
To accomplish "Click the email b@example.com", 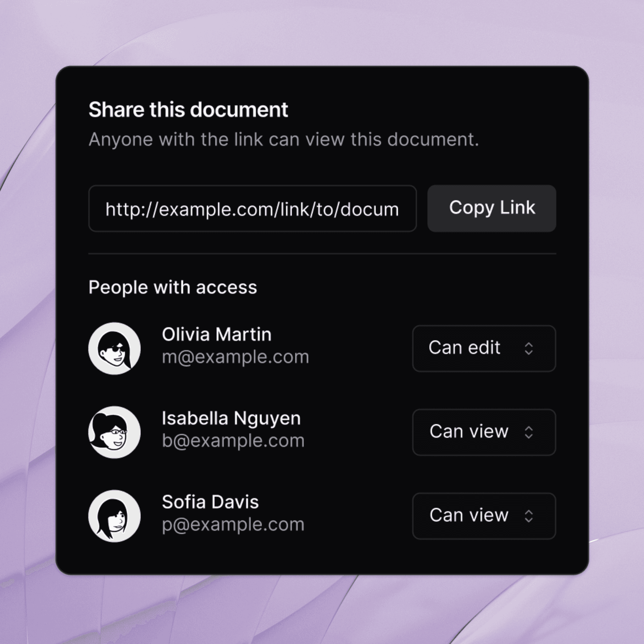I will 233,441.
